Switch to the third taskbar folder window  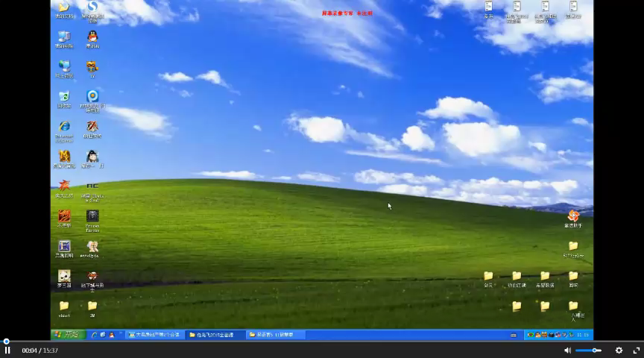[x=276, y=335]
